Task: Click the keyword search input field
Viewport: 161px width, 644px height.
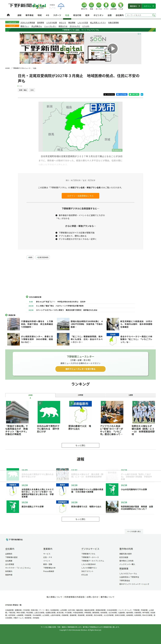Action: click(139, 15)
